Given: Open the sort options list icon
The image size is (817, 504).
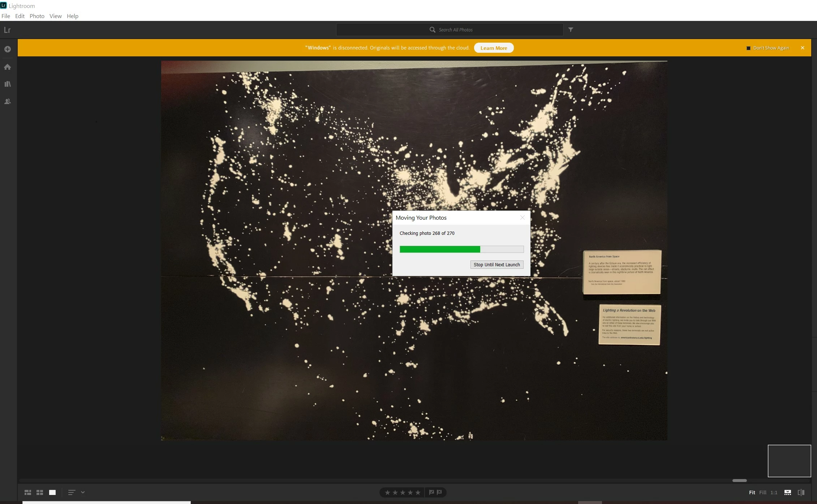Looking at the screenshot, I should point(72,492).
